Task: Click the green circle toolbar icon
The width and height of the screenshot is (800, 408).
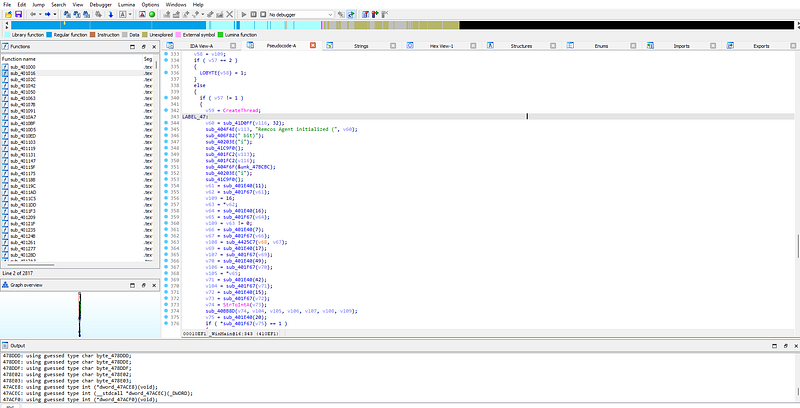Action: click(x=152, y=14)
